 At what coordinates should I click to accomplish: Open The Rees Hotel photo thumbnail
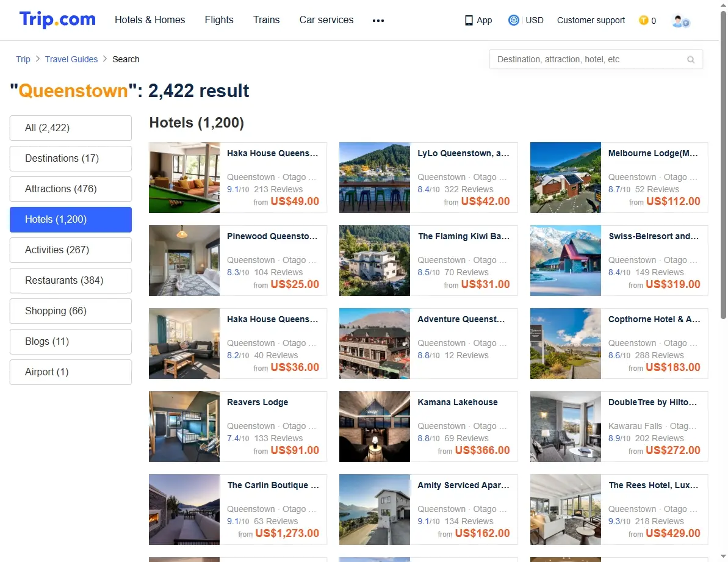pyautogui.click(x=566, y=510)
